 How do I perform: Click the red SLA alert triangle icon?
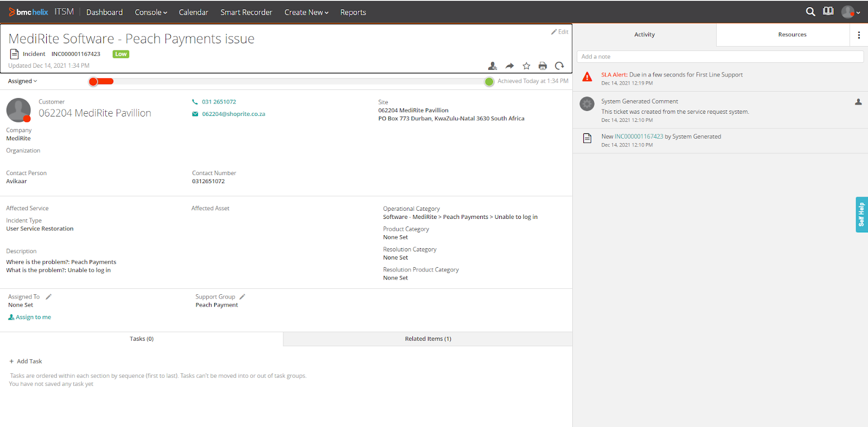click(x=587, y=77)
